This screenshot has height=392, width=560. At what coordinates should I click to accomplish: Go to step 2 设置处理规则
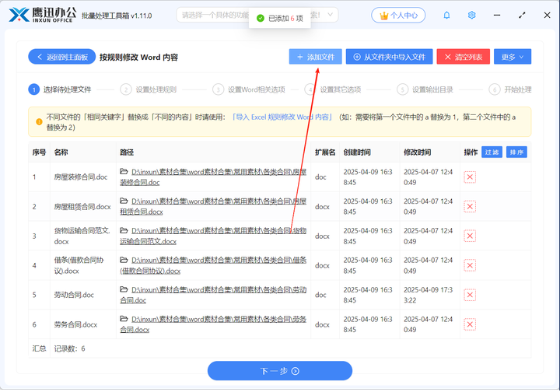[x=149, y=89]
